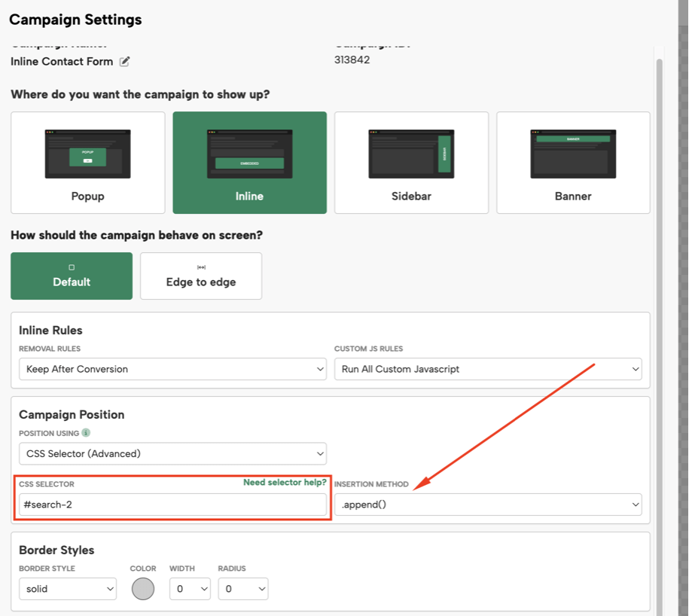Open the Border Style dropdown
This screenshot has height=616, width=689.
pos(68,589)
